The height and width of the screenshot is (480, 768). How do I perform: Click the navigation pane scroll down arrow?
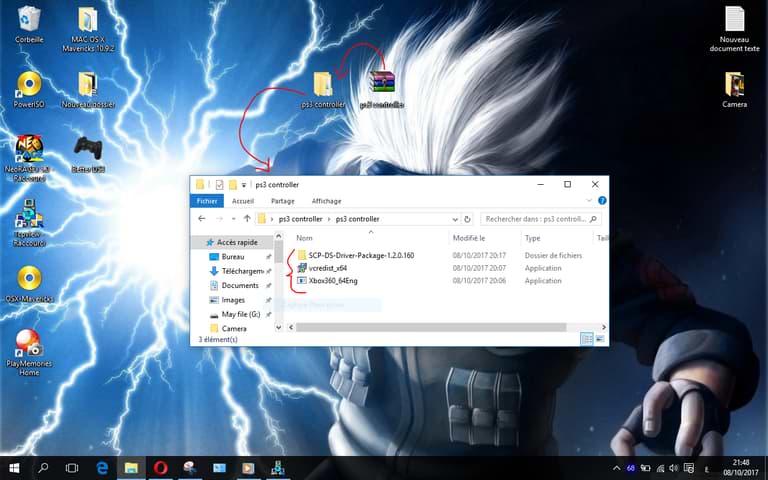point(279,327)
